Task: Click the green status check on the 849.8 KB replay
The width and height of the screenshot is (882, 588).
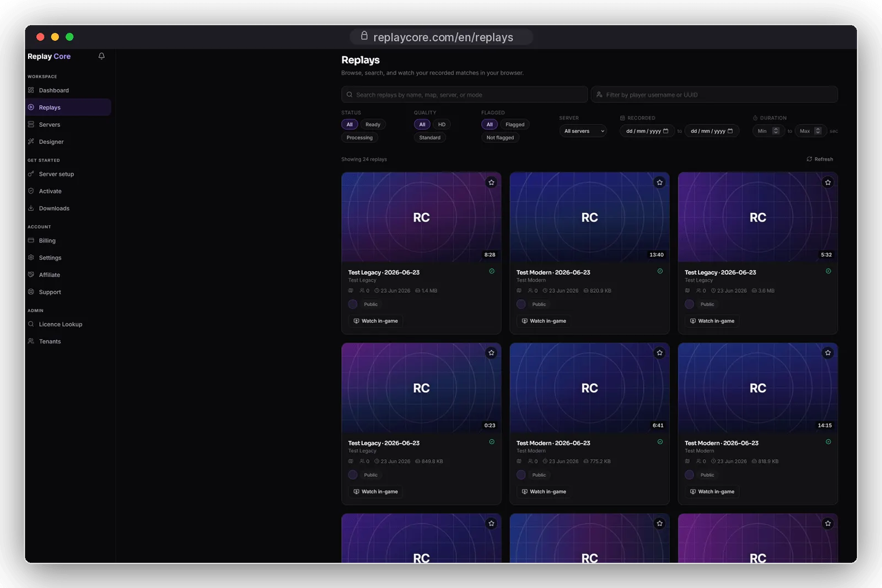Action: coord(492,442)
